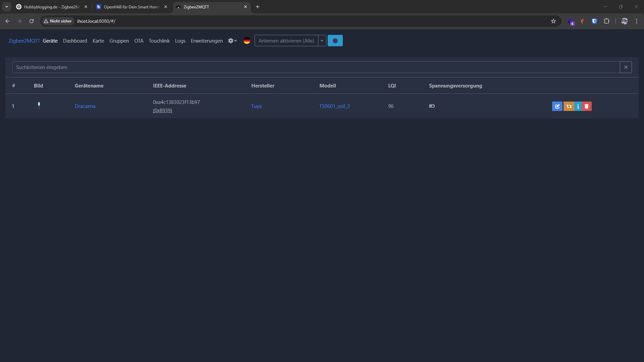Screen dimensions: 644x362
Task: Toggle the bookmark star in the address bar
Action: coord(553,21)
